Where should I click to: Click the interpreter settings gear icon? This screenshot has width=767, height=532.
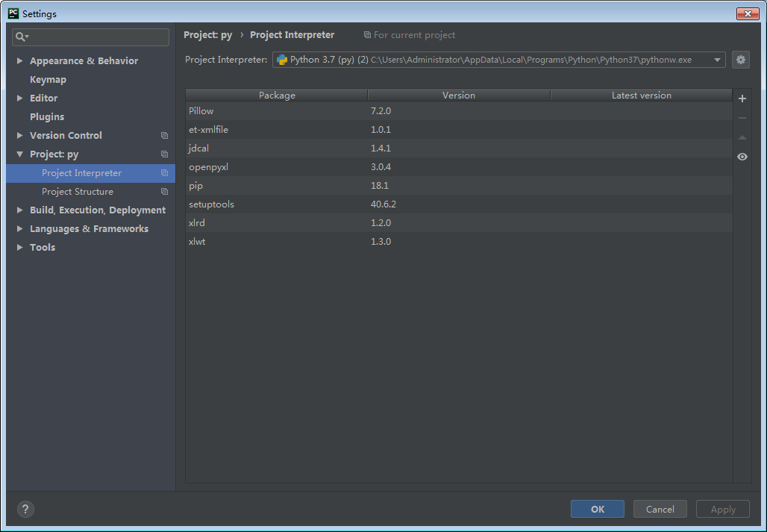tap(741, 60)
